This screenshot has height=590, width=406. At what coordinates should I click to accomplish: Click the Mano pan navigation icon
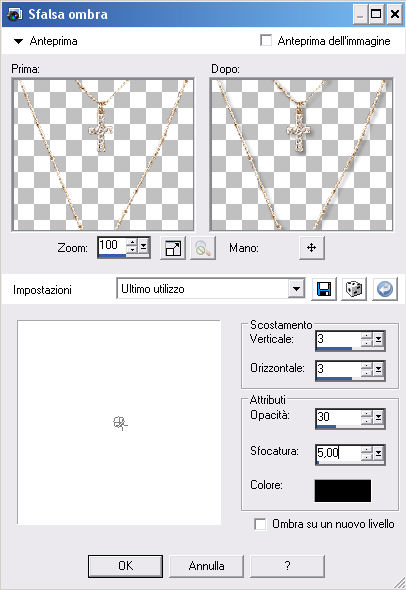[x=312, y=248]
